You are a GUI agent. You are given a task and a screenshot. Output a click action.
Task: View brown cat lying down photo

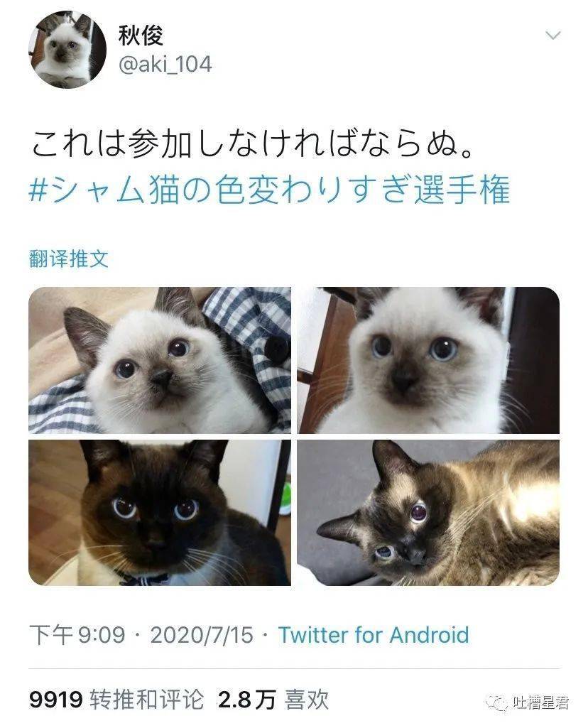pyautogui.click(x=428, y=513)
